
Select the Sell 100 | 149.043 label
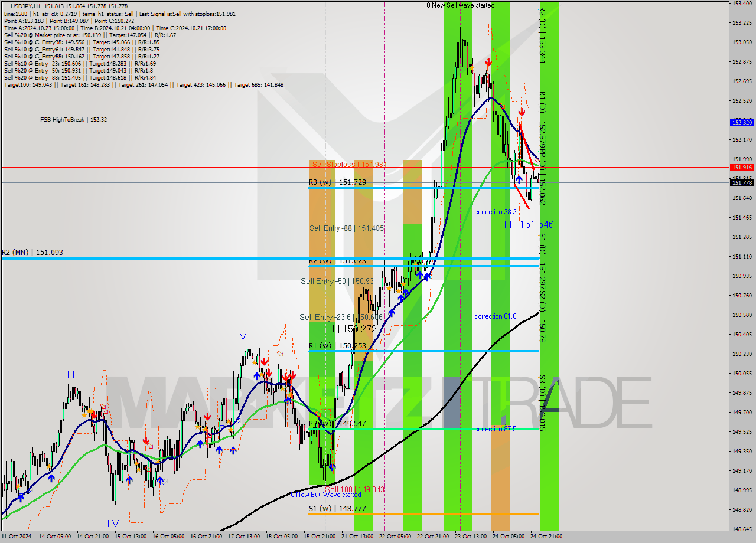[x=354, y=489]
